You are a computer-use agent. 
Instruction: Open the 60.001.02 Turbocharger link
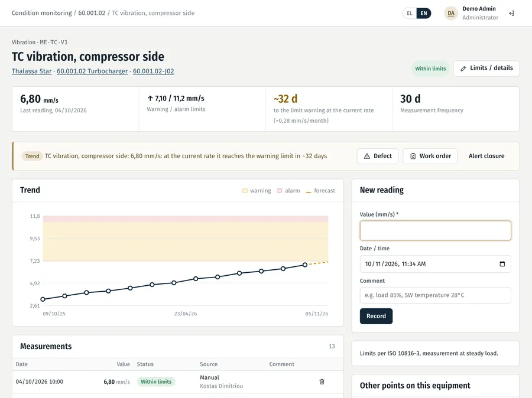pyautogui.click(x=92, y=71)
